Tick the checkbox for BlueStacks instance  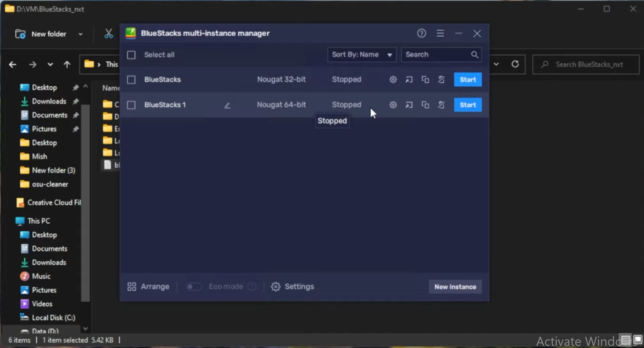point(131,80)
